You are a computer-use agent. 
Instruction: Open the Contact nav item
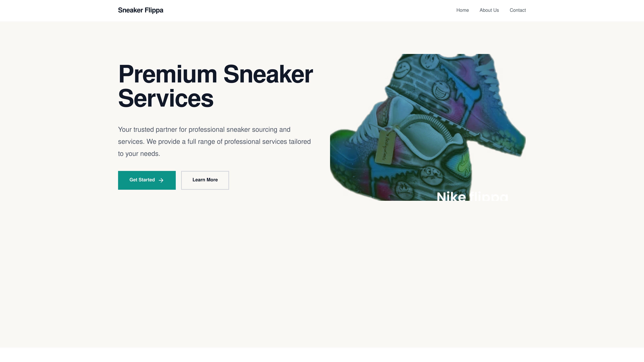pos(518,10)
